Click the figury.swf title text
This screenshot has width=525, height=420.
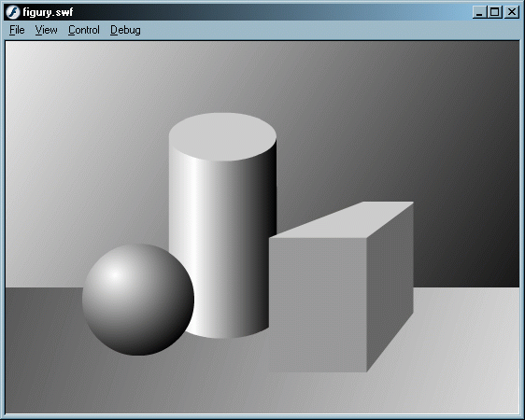[x=48, y=13]
